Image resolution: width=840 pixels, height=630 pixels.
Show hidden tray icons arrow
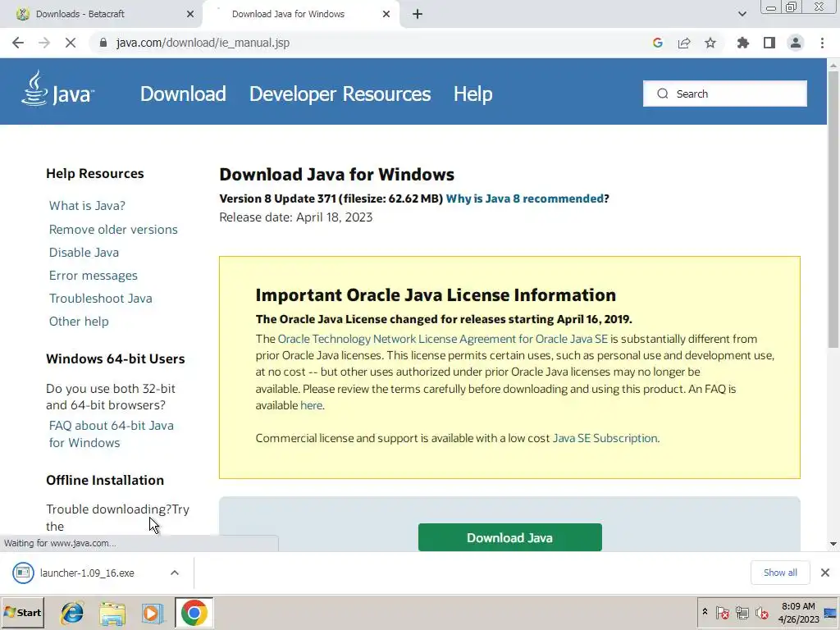point(705,612)
